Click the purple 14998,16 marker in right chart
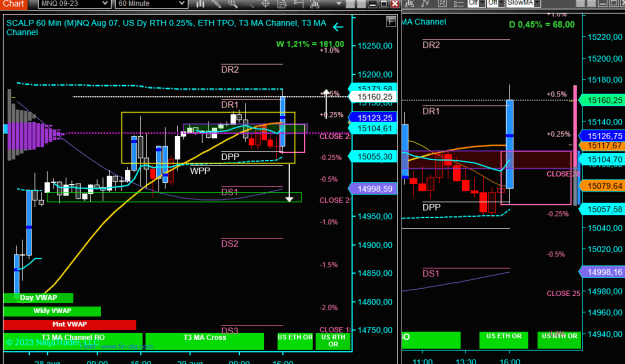The height and width of the screenshot is (364, 625). point(601,272)
